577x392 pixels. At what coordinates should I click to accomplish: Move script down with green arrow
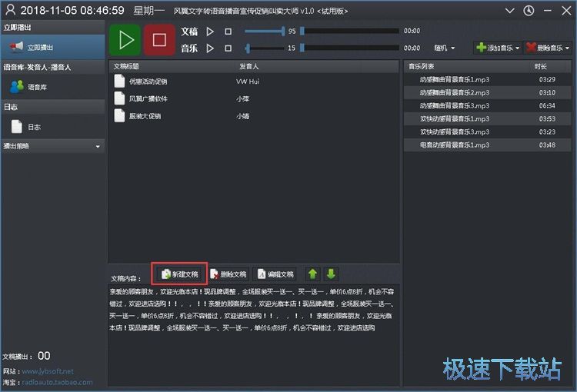tap(331, 274)
